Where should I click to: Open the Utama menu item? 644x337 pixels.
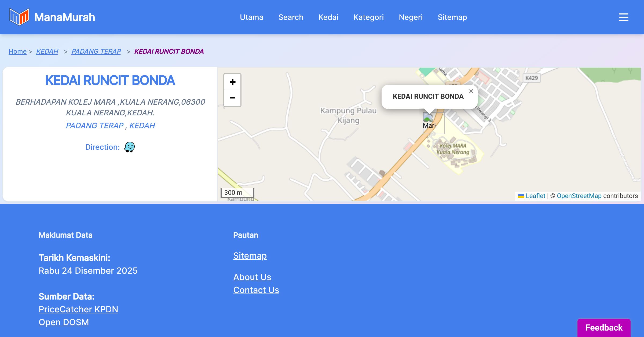click(251, 17)
